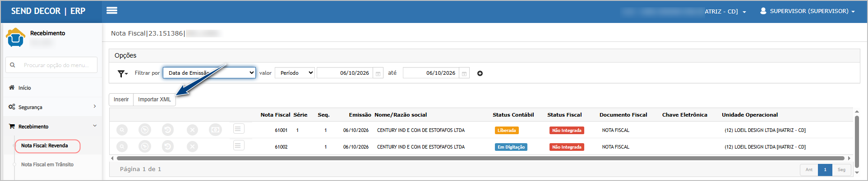This screenshot has height=181, width=868.
Task: Toggle the hamburger sidebar menu
Action: pyautogui.click(x=112, y=10)
